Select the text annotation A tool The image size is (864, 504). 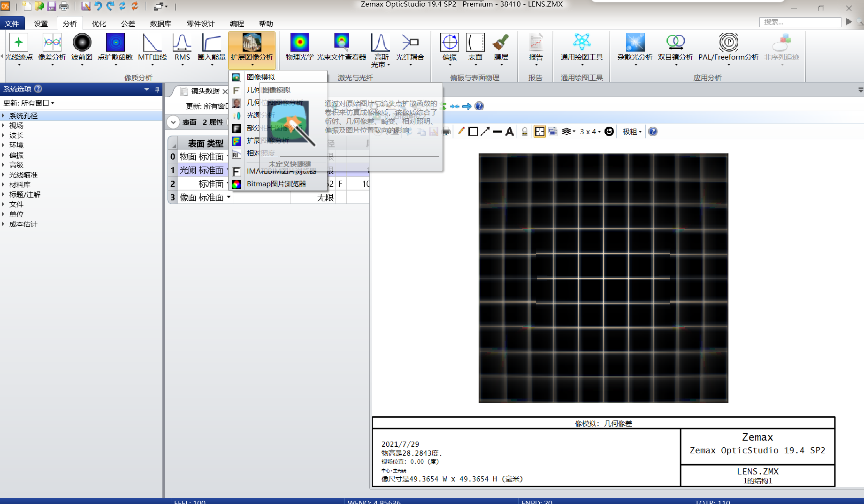click(510, 131)
